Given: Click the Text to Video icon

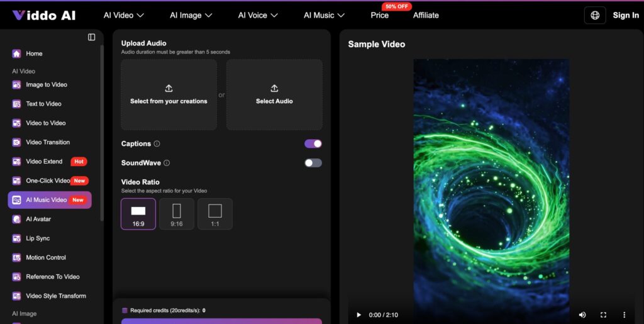Looking at the screenshot, I should pyautogui.click(x=16, y=104).
